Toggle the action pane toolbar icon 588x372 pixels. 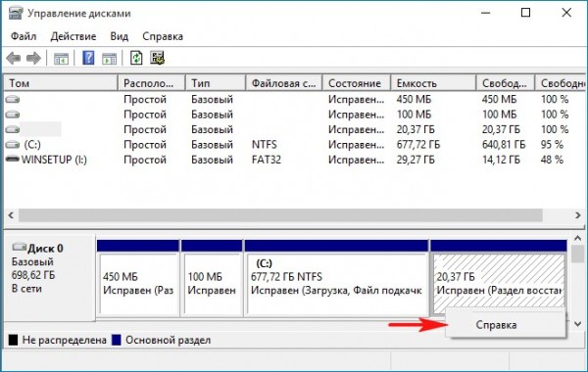pos(109,59)
